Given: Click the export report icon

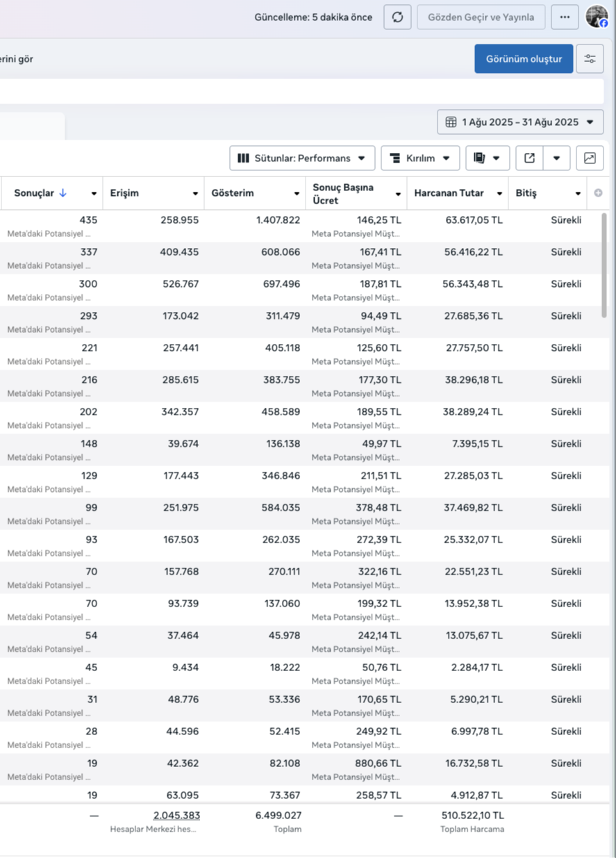Looking at the screenshot, I should (x=529, y=158).
